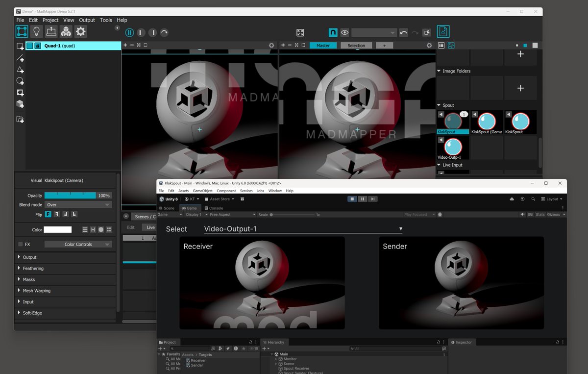Click the Master view button
This screenshot has height=374, width=588.
click(323, 46)
